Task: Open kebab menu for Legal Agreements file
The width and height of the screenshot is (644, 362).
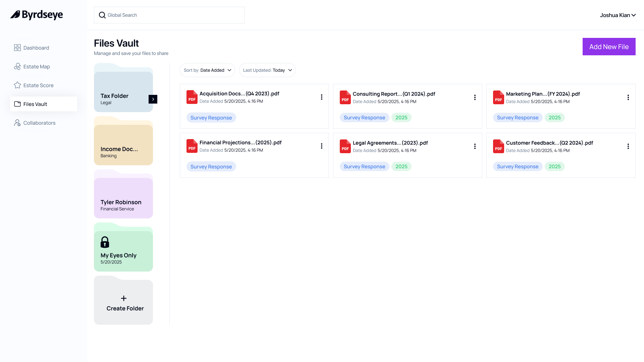Action: pos(475,146)
